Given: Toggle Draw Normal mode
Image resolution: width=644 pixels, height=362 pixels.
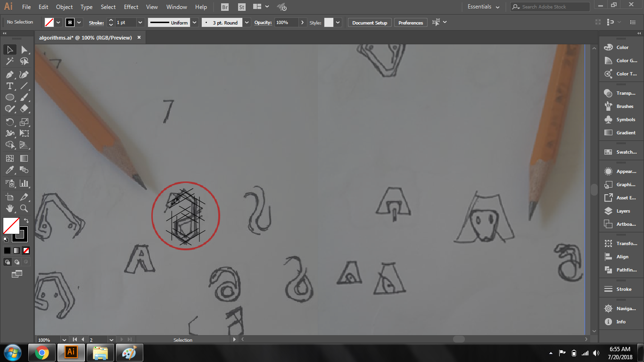Looking at the screenshot, I should pyautogui.click(x=8, y=262).
